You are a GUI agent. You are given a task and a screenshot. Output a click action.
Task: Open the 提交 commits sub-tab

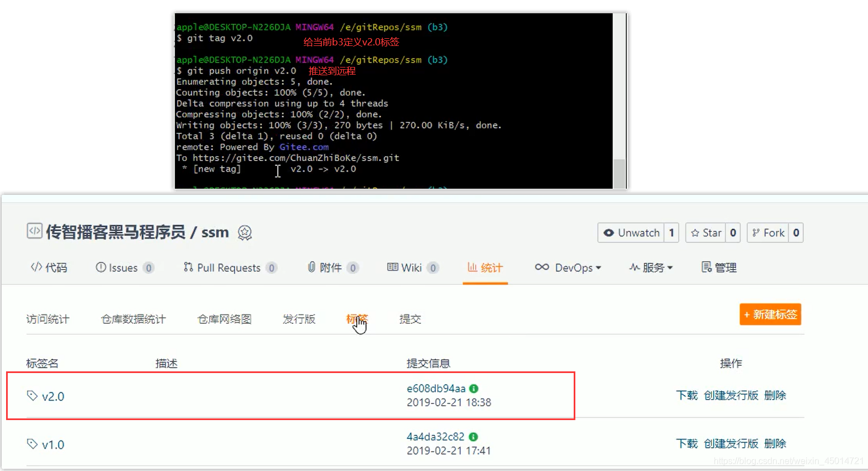coord(410,319)
